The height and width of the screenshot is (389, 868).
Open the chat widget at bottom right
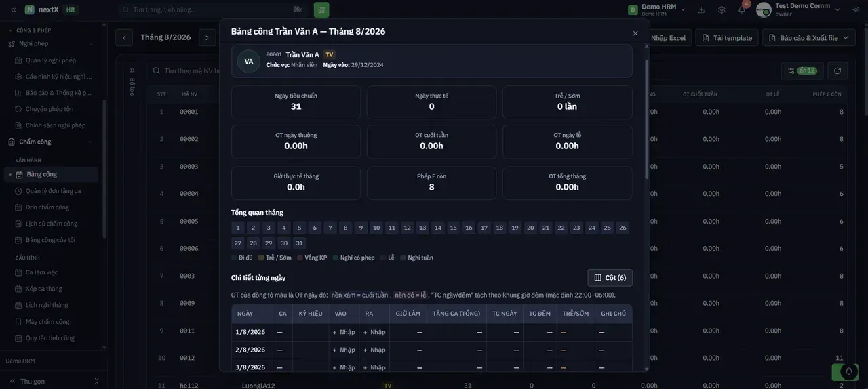tap(848, 372)
